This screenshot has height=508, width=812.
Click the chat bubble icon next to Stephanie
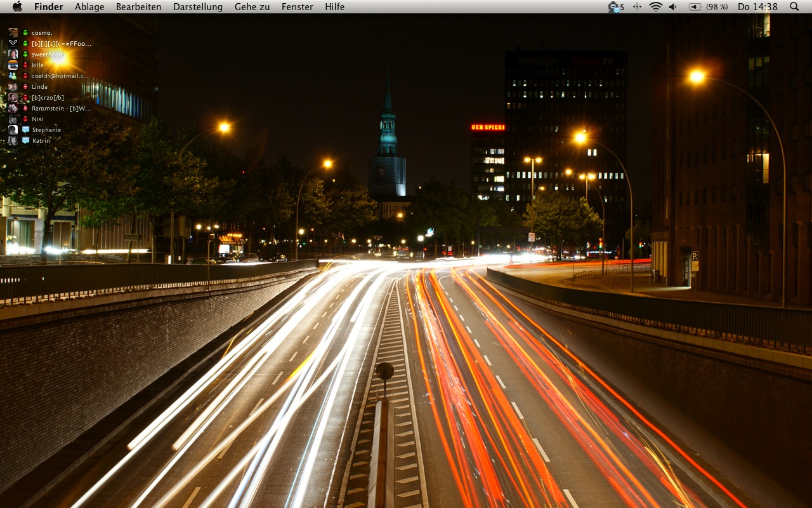coord(25,130)
